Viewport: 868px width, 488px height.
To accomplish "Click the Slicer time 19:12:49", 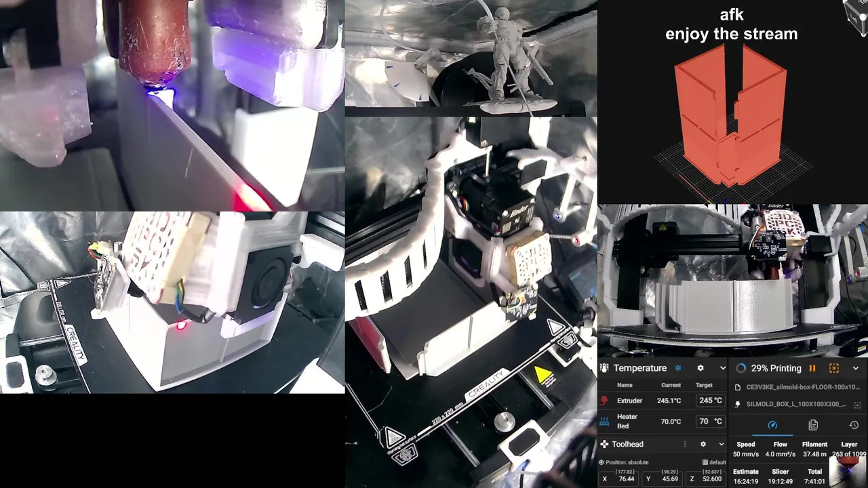I will (780, 481).
